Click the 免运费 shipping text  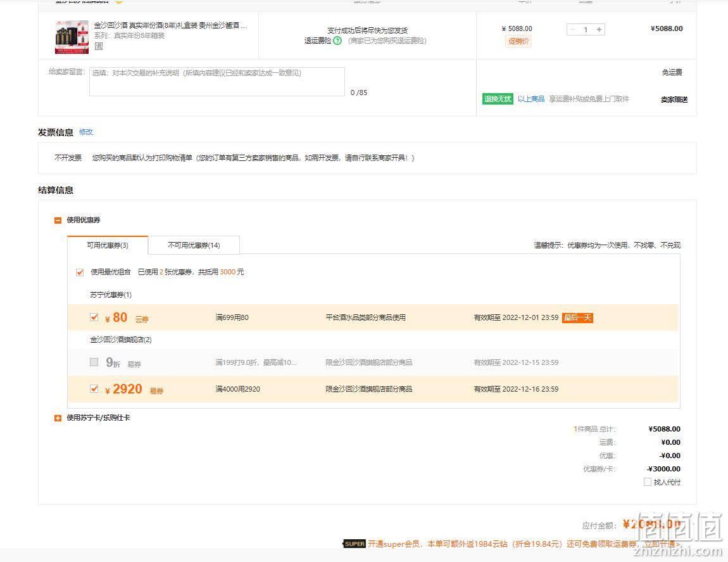coord(672,72)
